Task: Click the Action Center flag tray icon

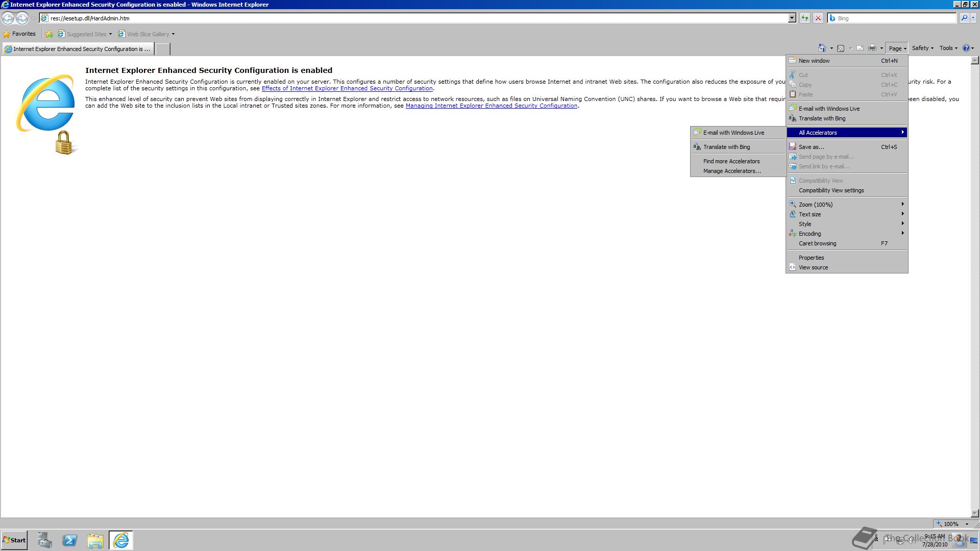Action: tap(887, 540)
